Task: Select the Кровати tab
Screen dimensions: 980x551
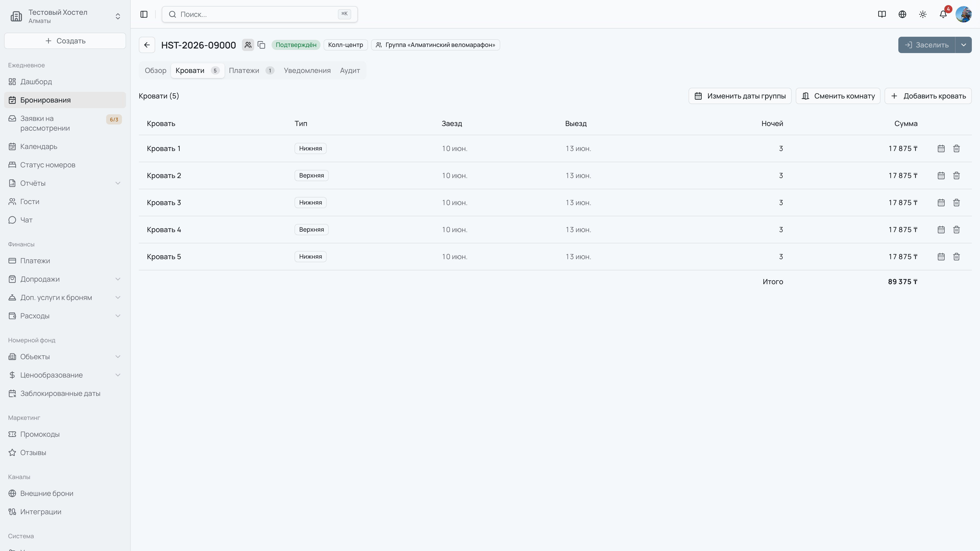Action: 198,71
